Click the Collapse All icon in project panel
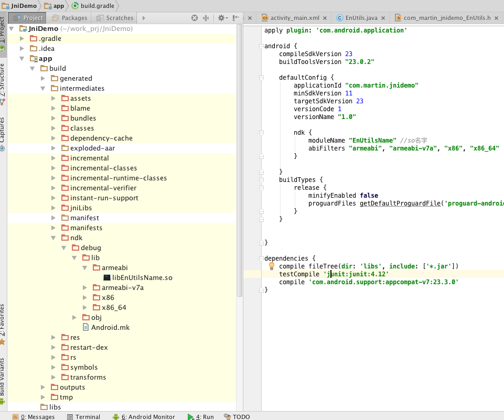504x420 pixels. (x=206, y=18)
